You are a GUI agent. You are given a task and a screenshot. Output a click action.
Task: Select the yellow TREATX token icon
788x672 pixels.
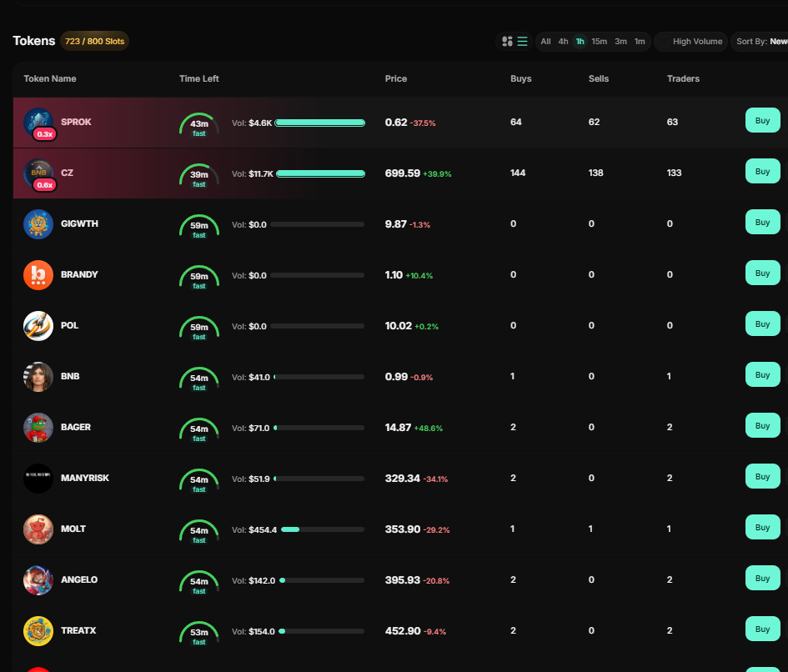pyautogui.click(x=38, y=630)
